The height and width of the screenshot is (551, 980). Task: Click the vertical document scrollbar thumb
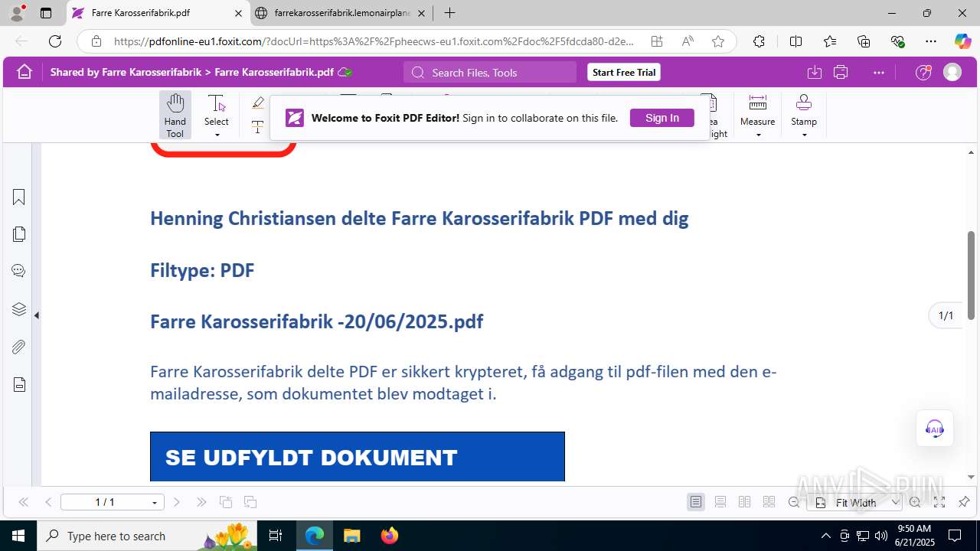[971, 275]
